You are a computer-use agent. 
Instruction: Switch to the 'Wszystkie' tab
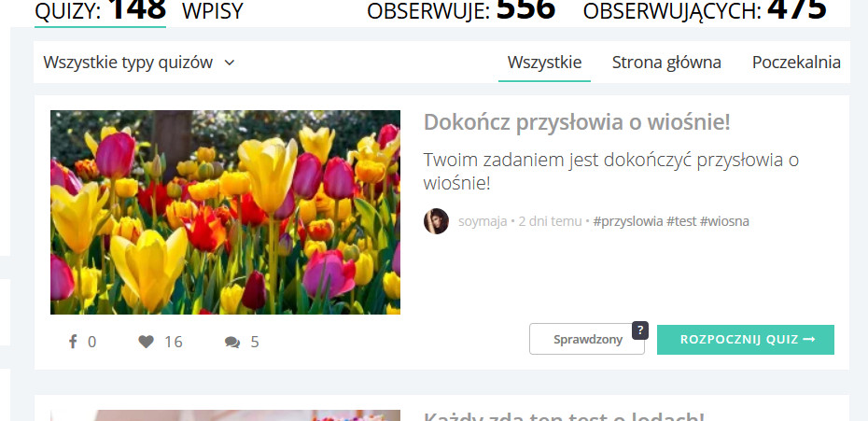[544, 63]
